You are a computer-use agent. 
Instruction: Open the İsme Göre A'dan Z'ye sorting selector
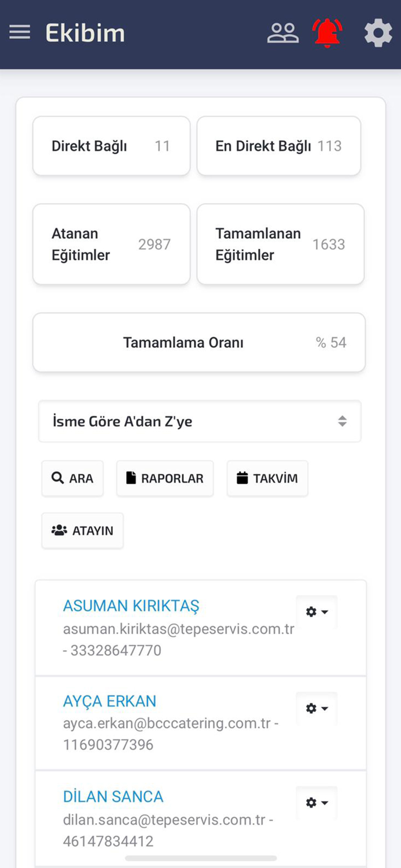pyautogui.click(x=200, y=421)
